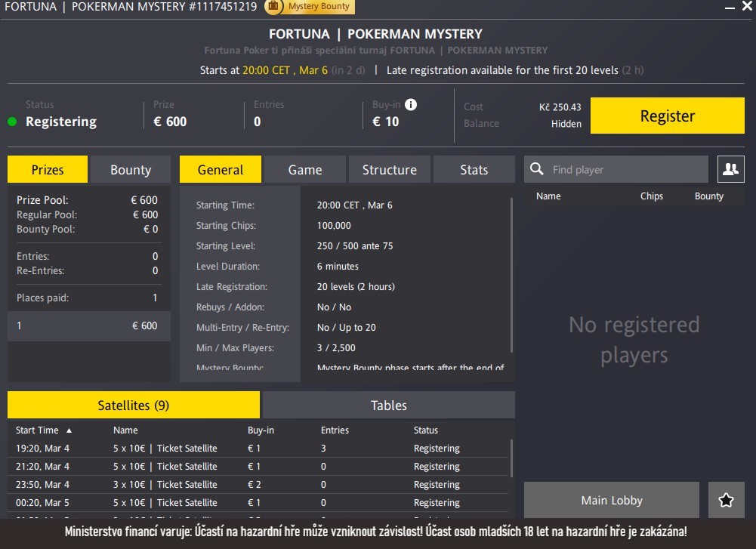The image size is (756, 549).
Task: Open the Stats tab
Action: [474, 169]
